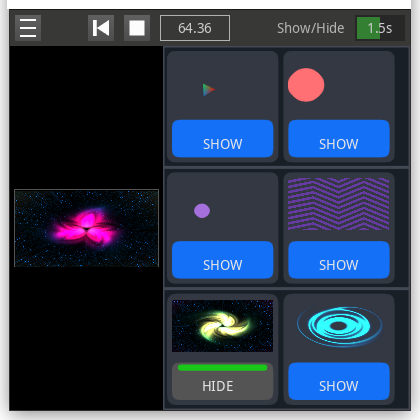Viewport: 420px width, 420px height.
Task: Show the cyan ripple rings effect
Action: tap(339, 381)
